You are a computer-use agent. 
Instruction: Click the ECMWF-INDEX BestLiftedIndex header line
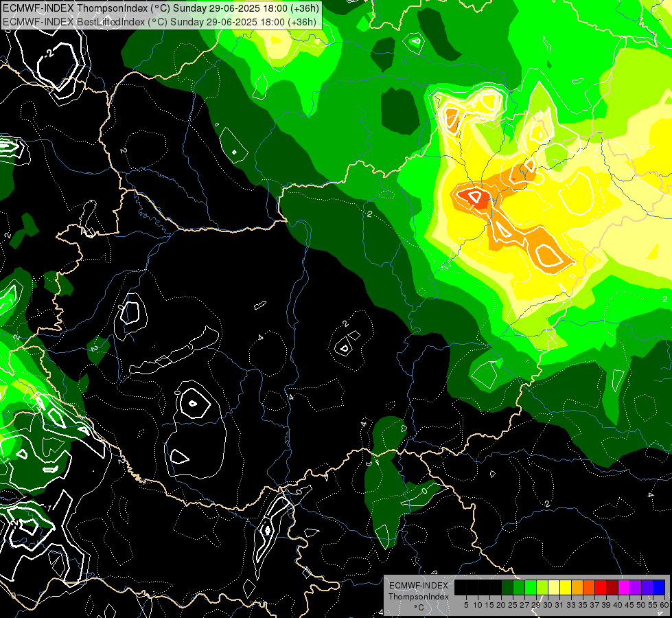point(159,22)
